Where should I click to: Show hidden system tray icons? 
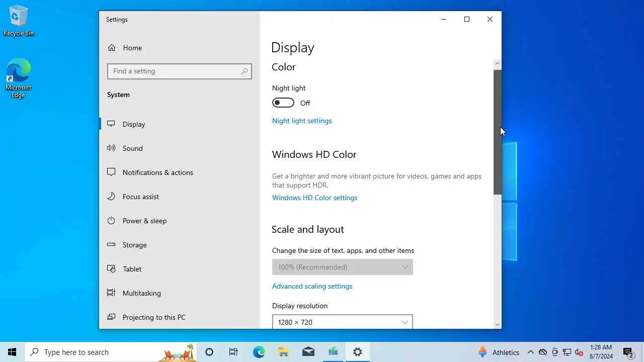click(x=530, y=352)
